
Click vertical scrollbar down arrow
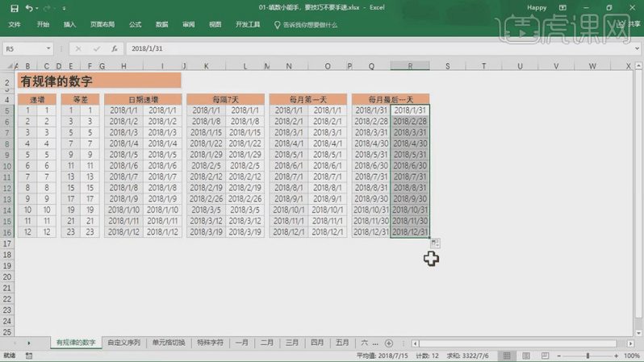point(638,333)
